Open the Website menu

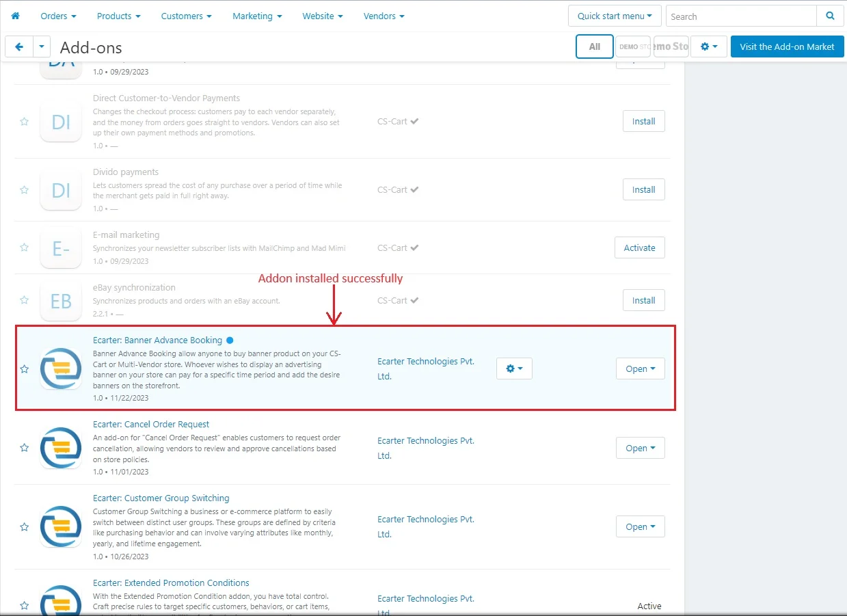coord(323,16)
